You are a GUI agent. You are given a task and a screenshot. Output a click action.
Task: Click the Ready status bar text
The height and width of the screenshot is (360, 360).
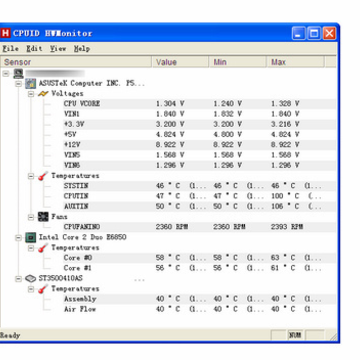click(x=10, y=335)
